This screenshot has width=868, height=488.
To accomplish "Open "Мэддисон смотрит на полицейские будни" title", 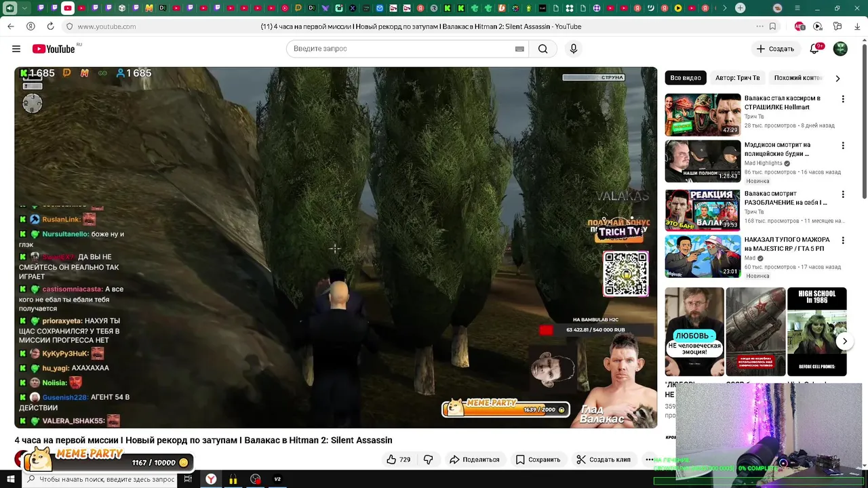I will (777, 149).
